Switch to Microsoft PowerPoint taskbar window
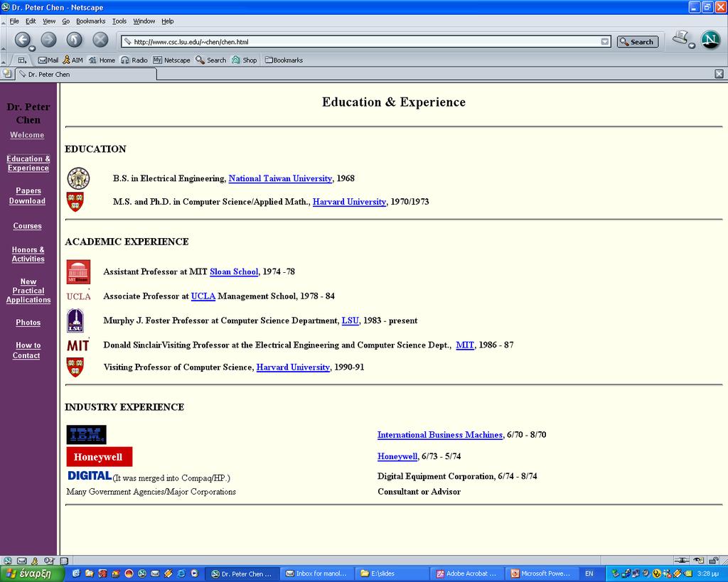Screen dimensions: 728x582 [x=541, y=573]
